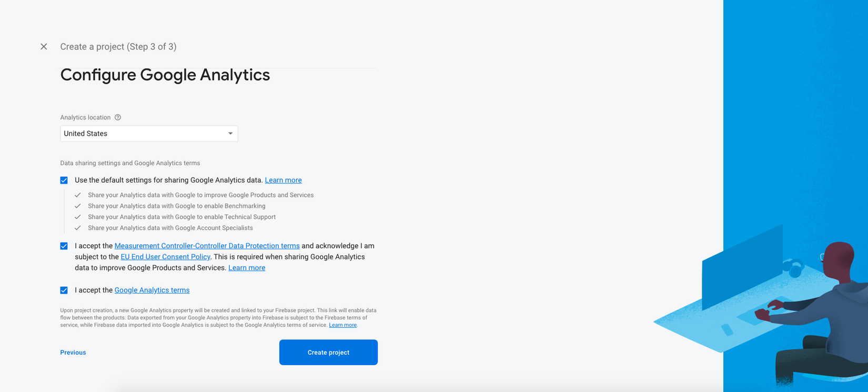Viewport: 868px width, 392px height.
Task: Click checkmark next to enable Technical Support
Action: click(78, 217)
